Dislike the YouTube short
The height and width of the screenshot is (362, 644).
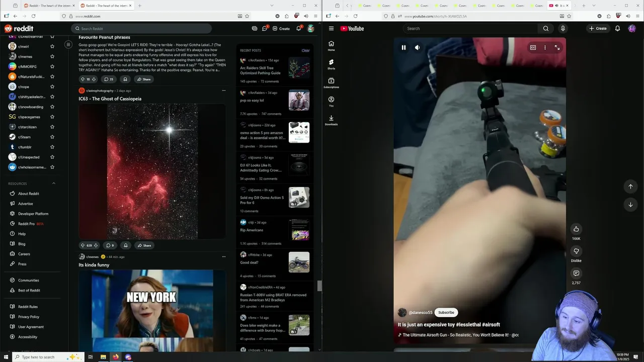tap(576, 251)
